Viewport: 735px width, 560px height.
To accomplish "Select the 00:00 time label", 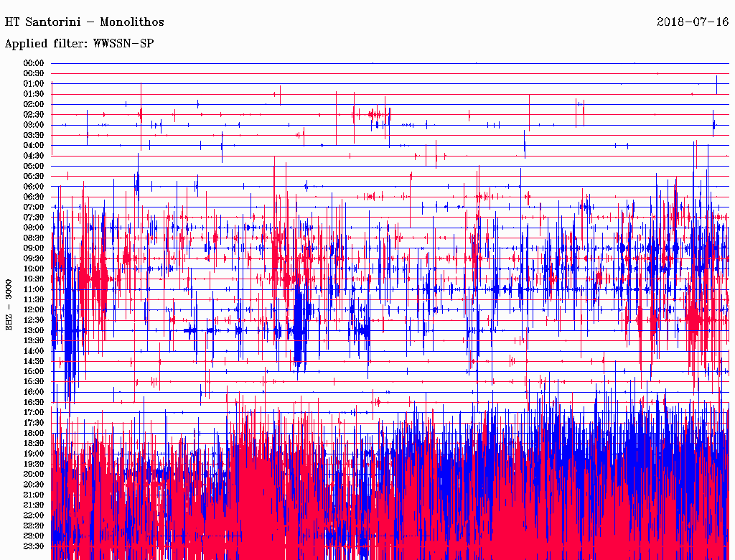I will 33,63.
